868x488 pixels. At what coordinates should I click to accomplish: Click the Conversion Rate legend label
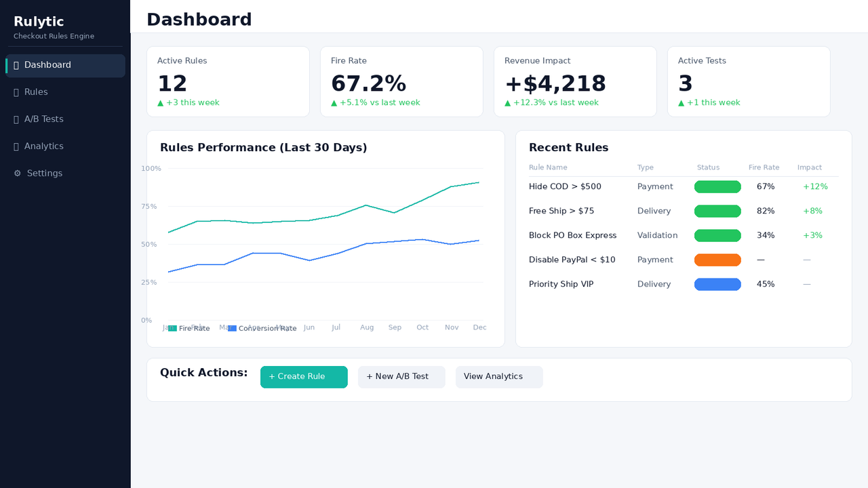(x=268, y=329)
